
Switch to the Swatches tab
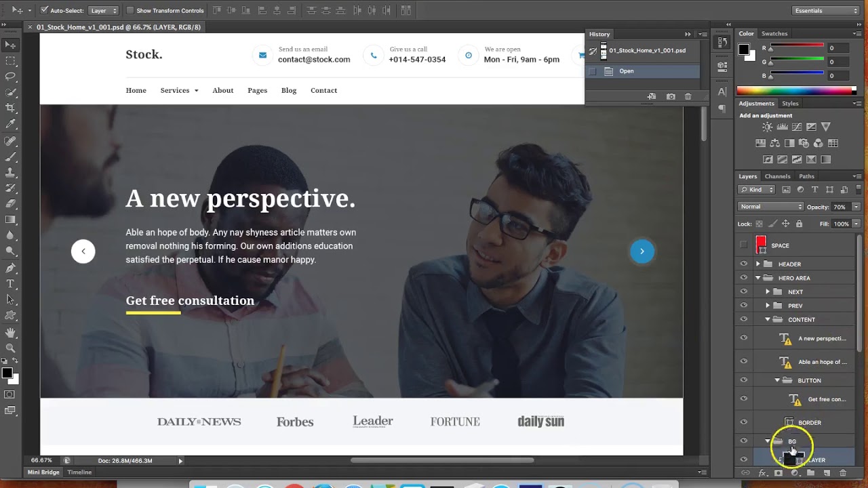(x=774, y=33)
